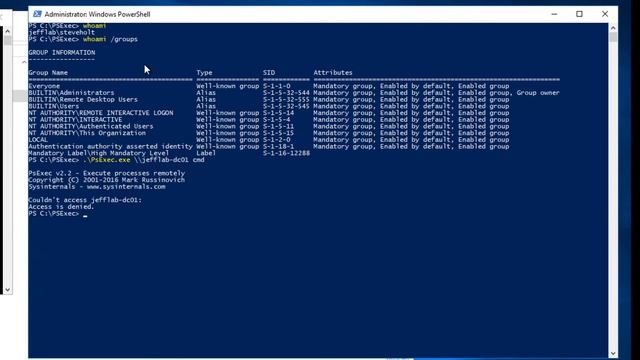This screenshot has height=360, width=640.
Task: Click SID 'S-1-5-32-544'
Action: click(x=286, y=93)
